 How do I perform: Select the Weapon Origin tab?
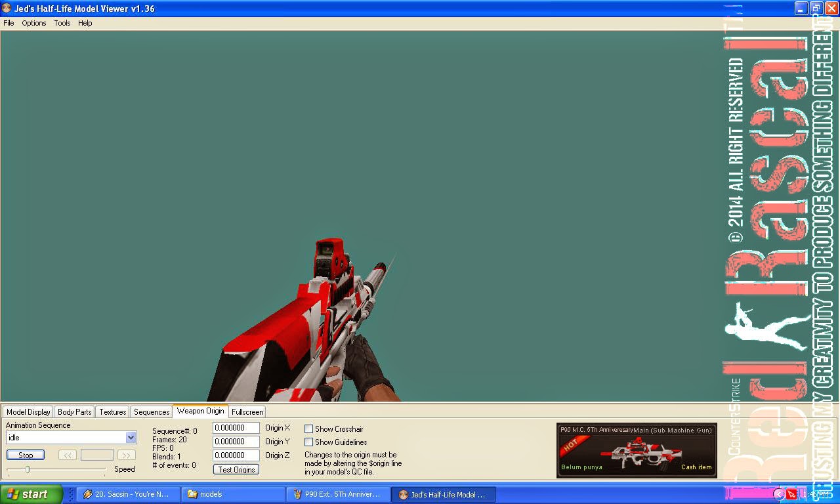point(200,411)
